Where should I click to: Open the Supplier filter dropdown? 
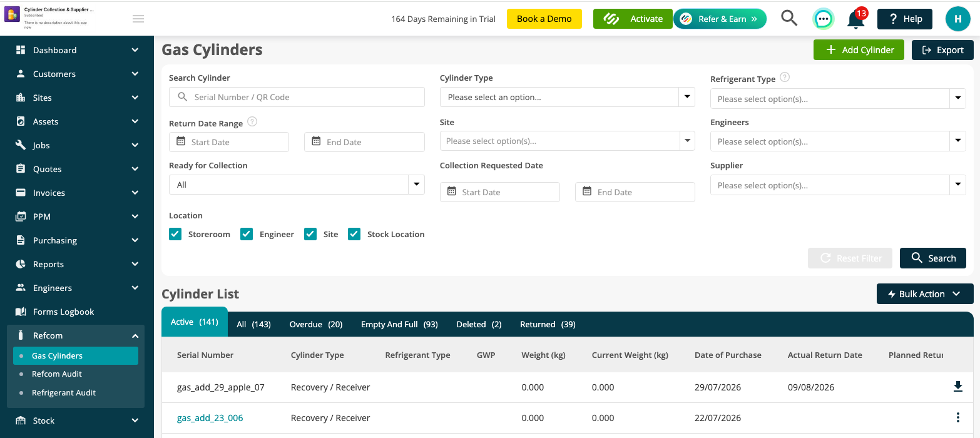pos(838,185)
